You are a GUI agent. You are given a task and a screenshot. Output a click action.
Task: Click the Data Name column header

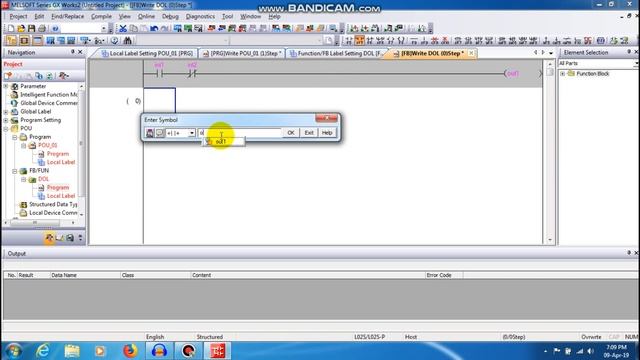click(85, 275)
